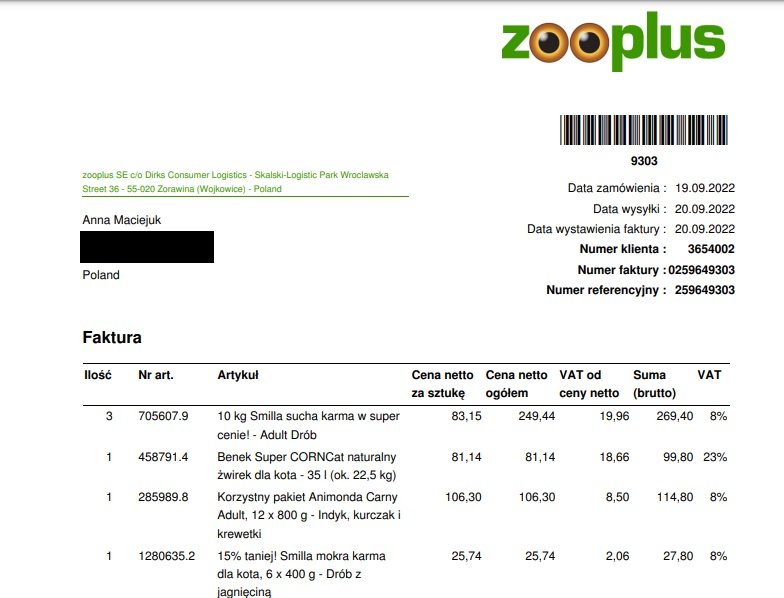Click 'Cena netto za sztukę' header
Screen dimensions: 784x598
tap(442, 384)
